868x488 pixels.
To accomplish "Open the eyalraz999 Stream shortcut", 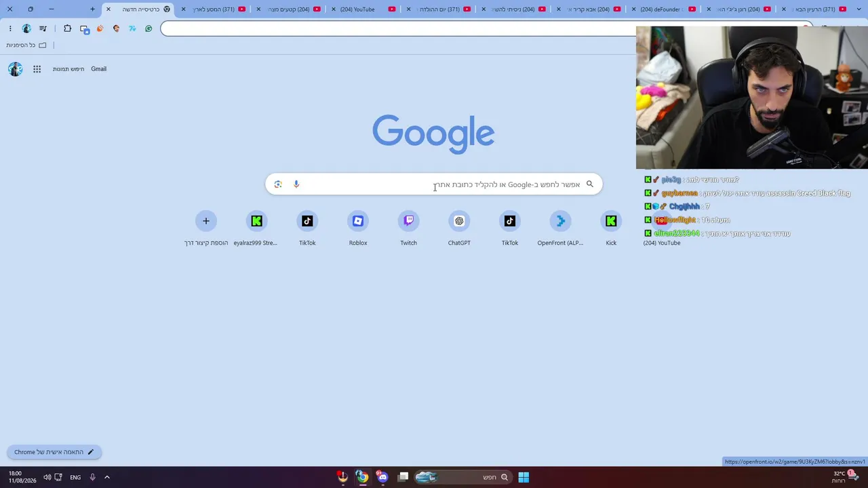I will [x=256, y=229].
